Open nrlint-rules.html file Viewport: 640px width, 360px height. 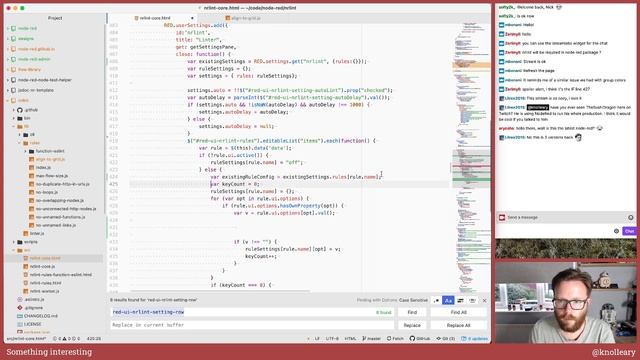(x=46, y=283)
